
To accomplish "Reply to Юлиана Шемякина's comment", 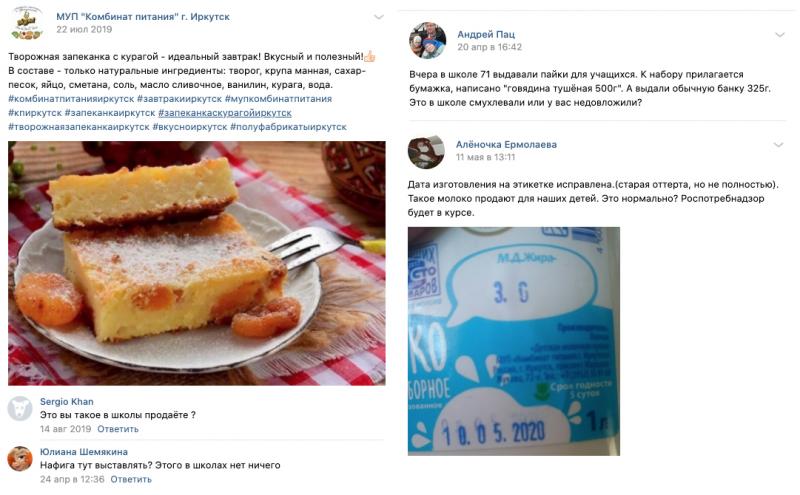I will click(131, 479).
